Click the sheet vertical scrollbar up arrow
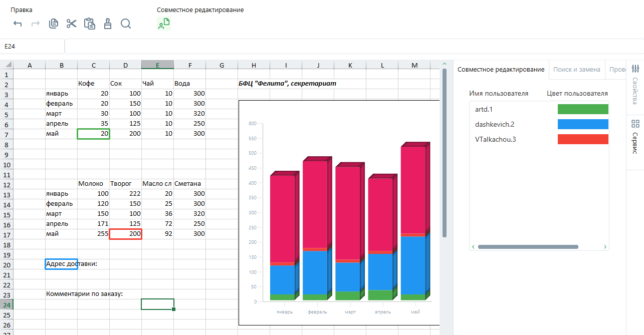 click(x=444, y=64)
